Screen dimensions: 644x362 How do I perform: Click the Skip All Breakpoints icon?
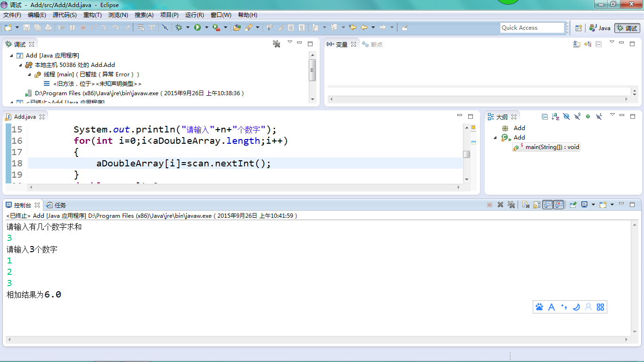(x=165, y=28)
